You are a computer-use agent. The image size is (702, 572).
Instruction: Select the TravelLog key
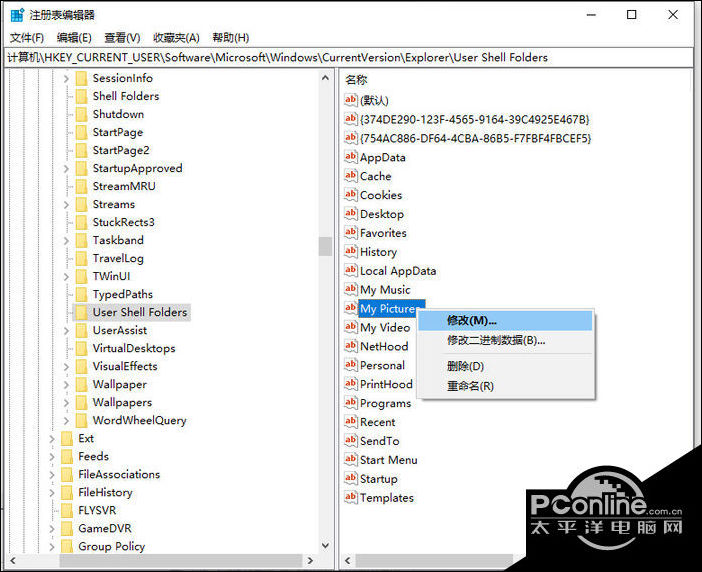pyautogui.click(x=118, y=258)
